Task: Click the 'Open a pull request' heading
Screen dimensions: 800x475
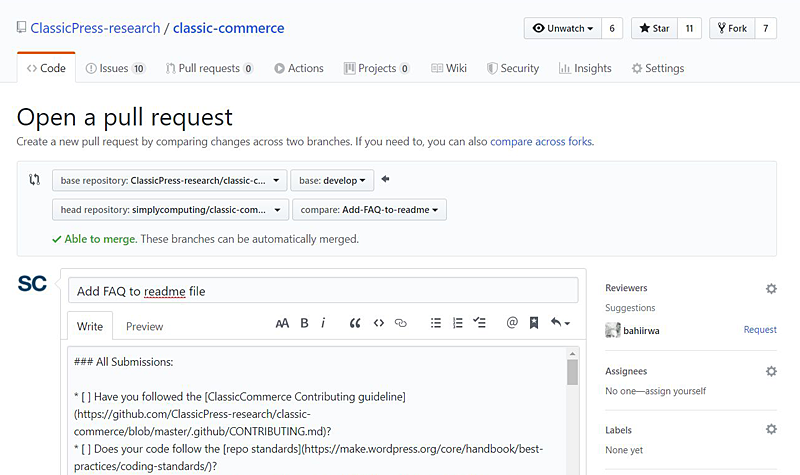Action: [124, 117]
